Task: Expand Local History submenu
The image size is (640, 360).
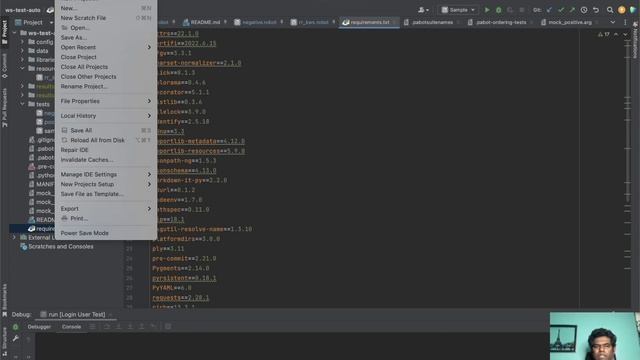Action: click(106, 116)
